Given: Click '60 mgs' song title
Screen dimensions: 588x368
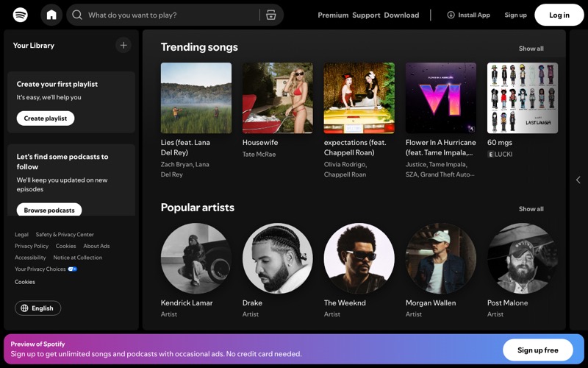Looking at the screenshot, I should click(500, 143).
